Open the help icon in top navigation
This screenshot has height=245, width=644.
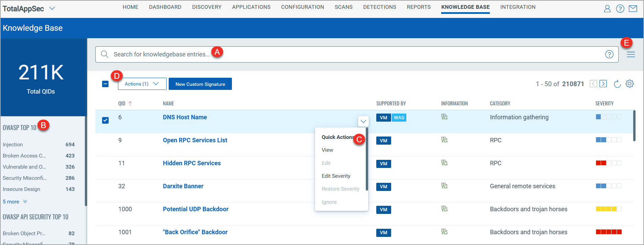[x=620, y=8]
